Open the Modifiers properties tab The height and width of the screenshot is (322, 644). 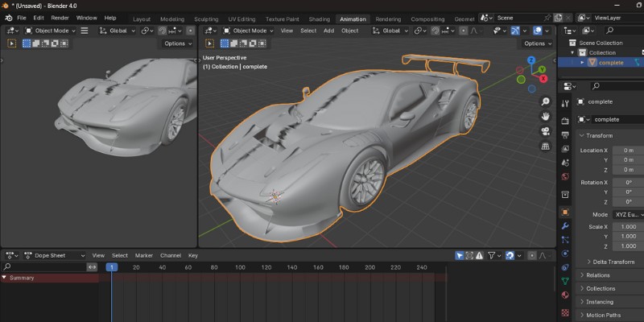565,226
